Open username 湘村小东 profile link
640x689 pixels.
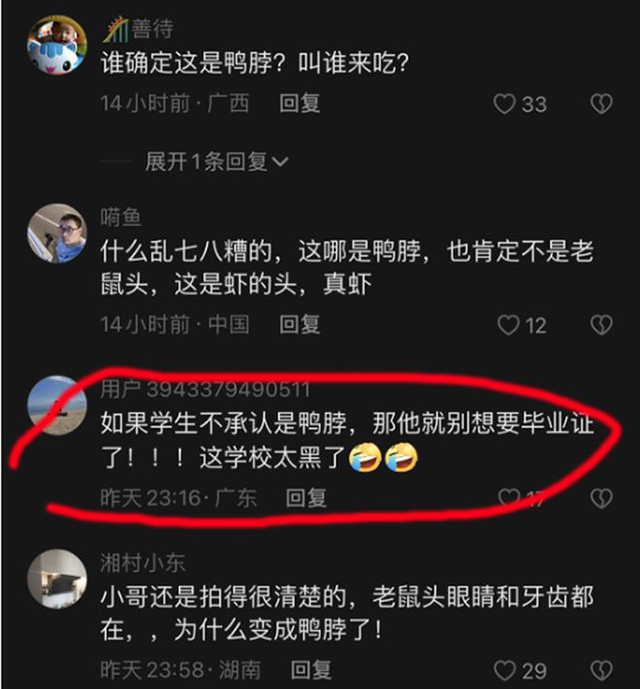click(x=142, y=563)
